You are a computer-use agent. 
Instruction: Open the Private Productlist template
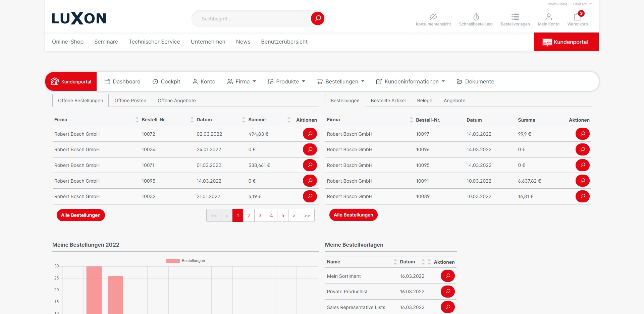[447, 292]
